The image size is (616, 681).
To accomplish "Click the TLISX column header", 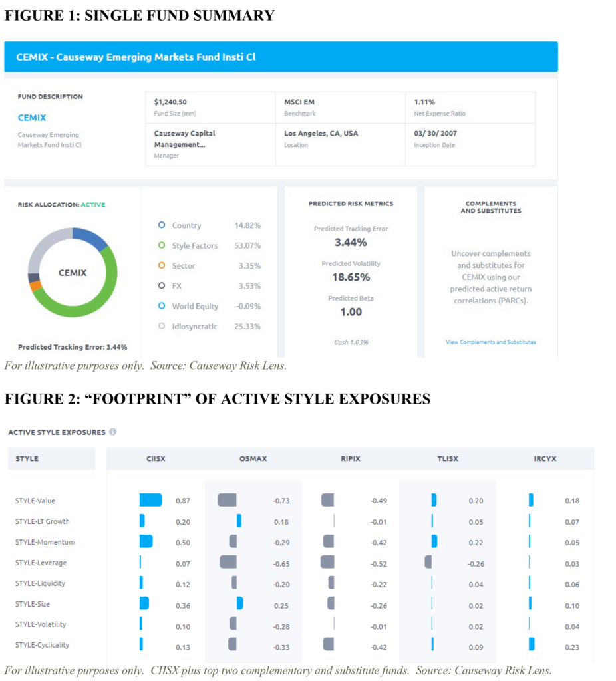I will coord(448,459).
